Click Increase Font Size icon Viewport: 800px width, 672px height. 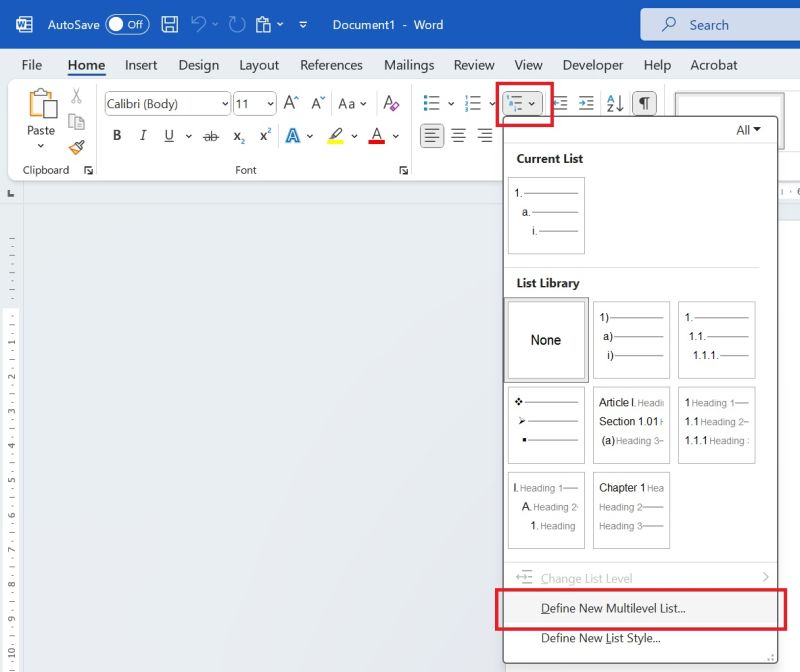[x=291, y=103]
